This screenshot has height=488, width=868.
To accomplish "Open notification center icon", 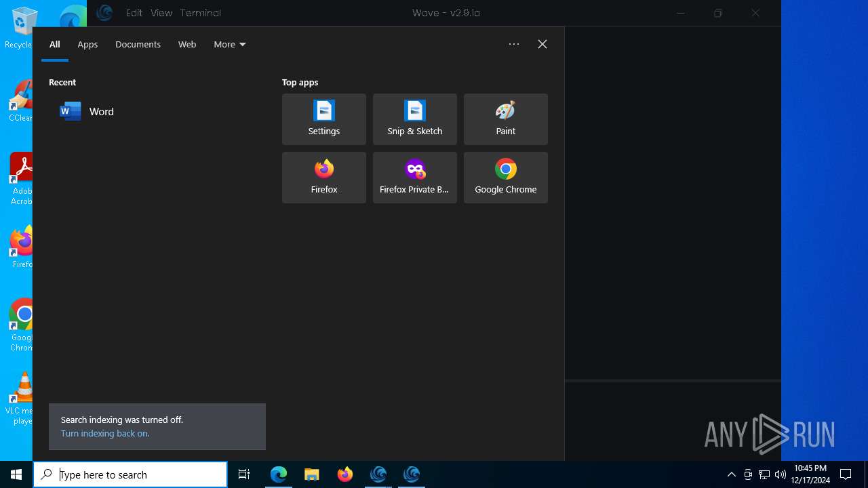I will click(846, 474).
